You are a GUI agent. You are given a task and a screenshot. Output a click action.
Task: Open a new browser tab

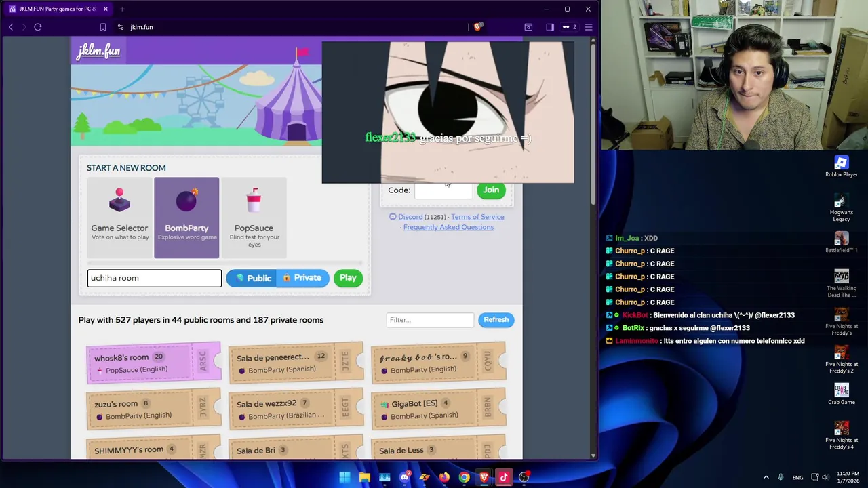[x=122, y=9]
